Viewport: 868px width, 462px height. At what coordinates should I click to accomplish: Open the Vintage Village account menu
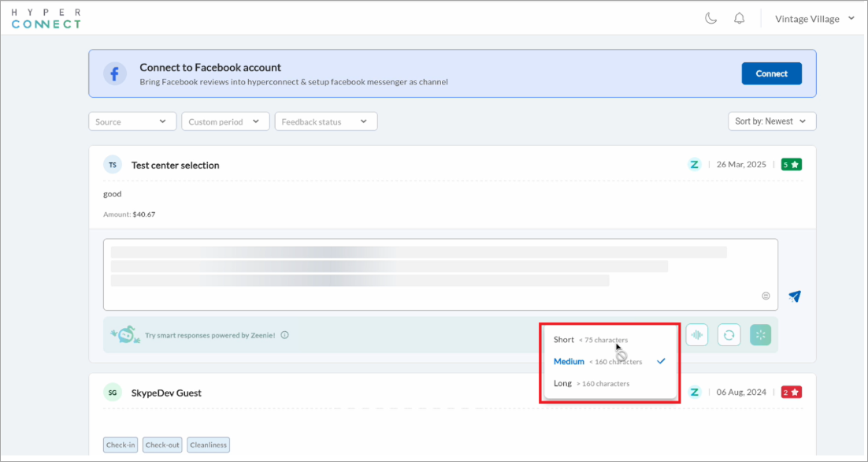pos(815,19)
